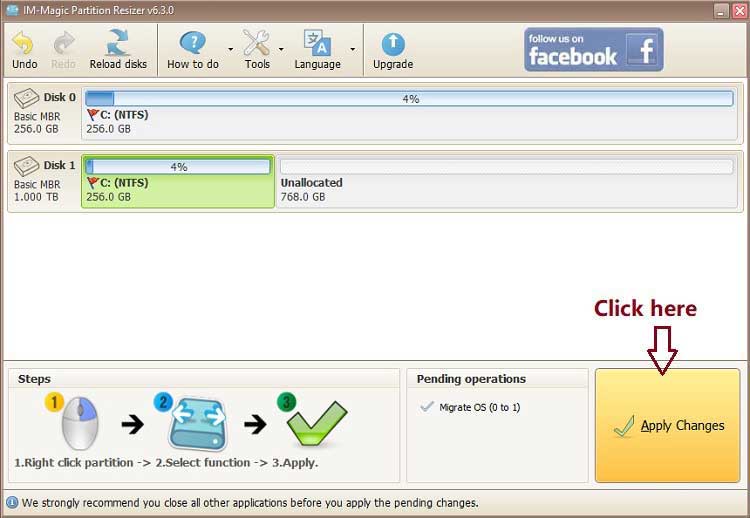Click the green checkmark icon for step 3
The image size is (750, 518).
317,423
